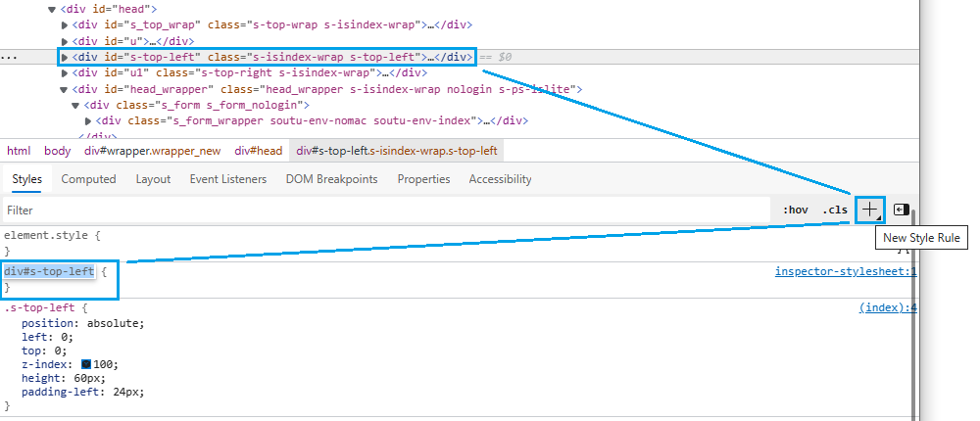Click the ellipsis beside the selected DOM node
This screenshot has width=980, height=421.
[x=9, y=58]
